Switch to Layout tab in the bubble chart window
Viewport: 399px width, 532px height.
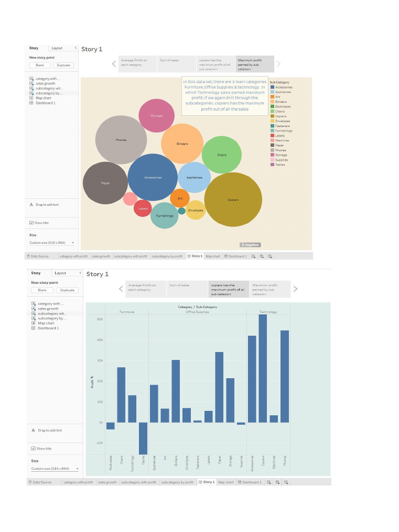pyautogui.click(x=57, y=48)
